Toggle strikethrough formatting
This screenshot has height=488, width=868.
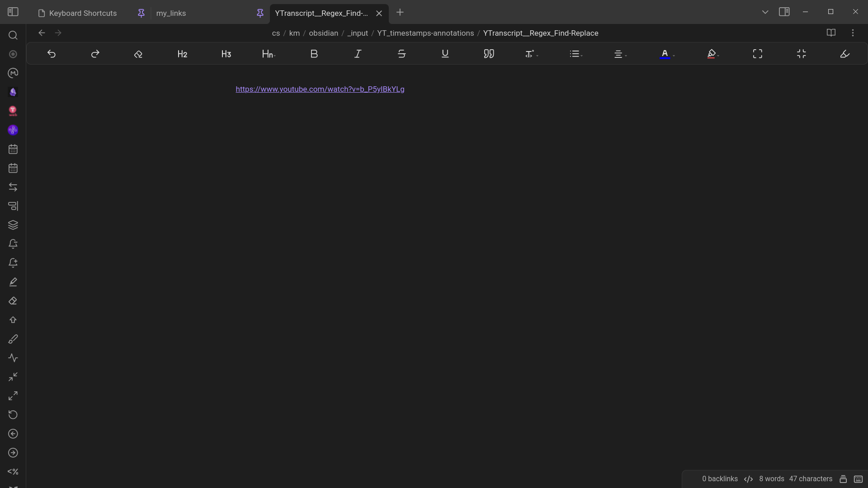[401, 54]
